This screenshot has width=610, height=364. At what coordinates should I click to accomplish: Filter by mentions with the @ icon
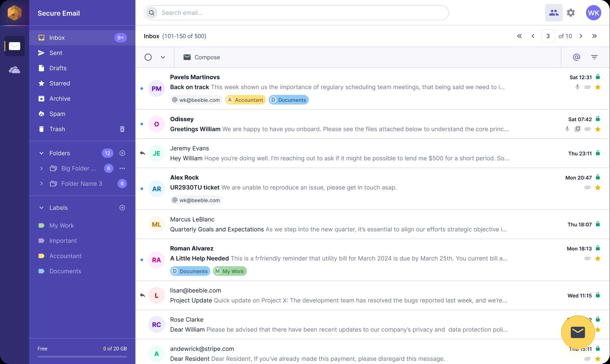(577, 57)
